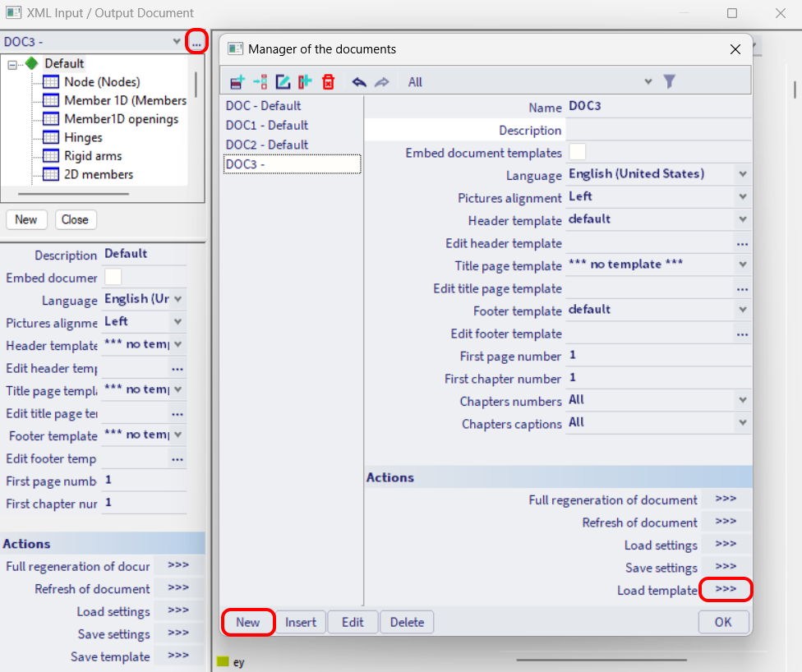Click the funnel filter icon
The image size is (802, 672).
coord(670,81)
